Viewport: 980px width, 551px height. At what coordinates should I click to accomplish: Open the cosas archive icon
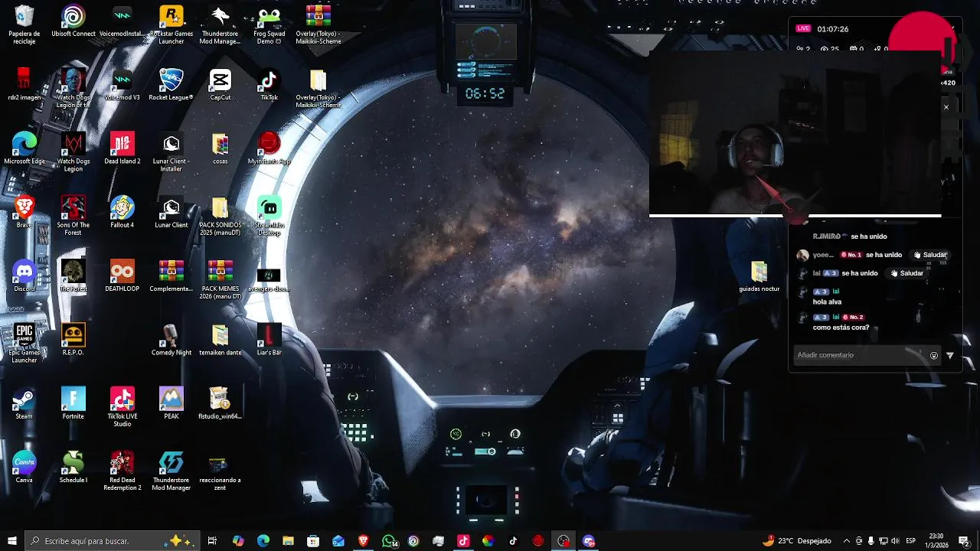[220, 148]
